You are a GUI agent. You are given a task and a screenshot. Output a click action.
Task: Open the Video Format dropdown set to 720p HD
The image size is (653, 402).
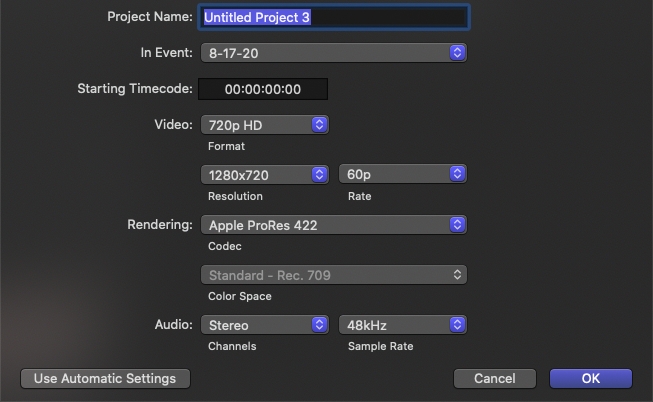tap(264, 125)
